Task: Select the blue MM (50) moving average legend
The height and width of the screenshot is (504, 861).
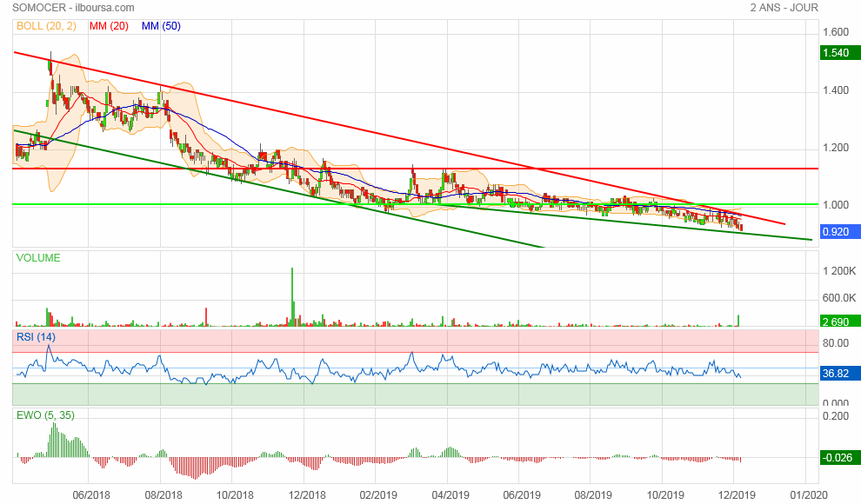Action: coord(161,26)
